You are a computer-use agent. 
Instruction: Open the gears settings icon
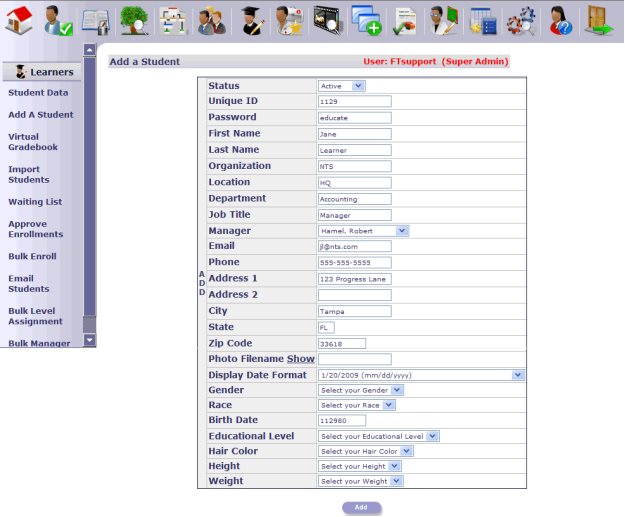click(520, 20)
